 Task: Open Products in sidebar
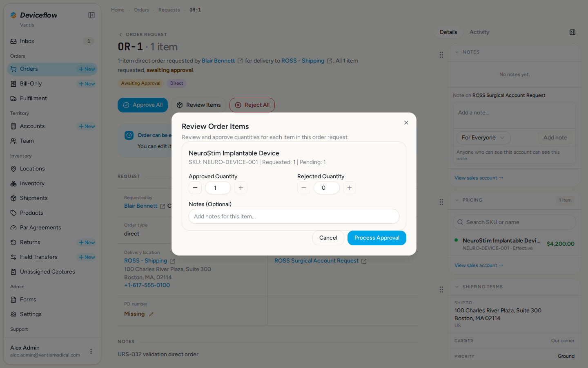(52, 213)
